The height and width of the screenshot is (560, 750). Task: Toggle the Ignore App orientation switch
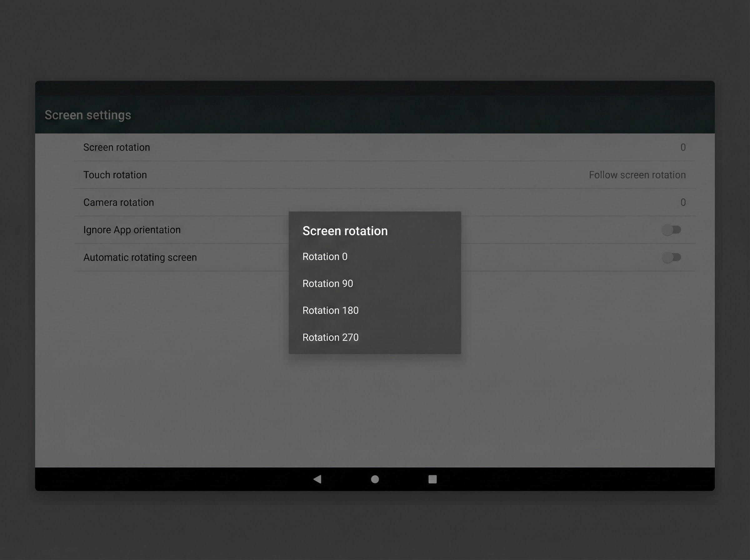(x=671, y=230)
